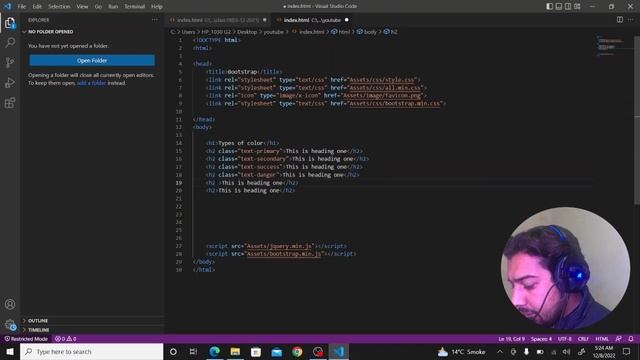Change end of line sequence CRLF
The height and width of the screenshot is (360, 640).
pyautogui.click(x=583, y=339)
